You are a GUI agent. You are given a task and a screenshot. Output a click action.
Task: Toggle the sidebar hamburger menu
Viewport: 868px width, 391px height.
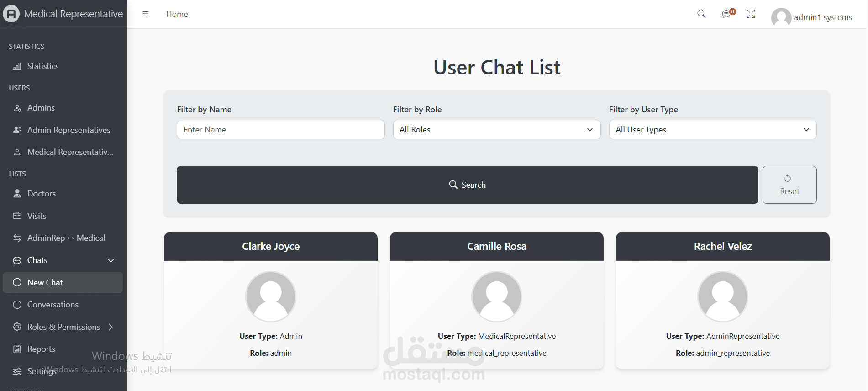(x=146, y=14)
